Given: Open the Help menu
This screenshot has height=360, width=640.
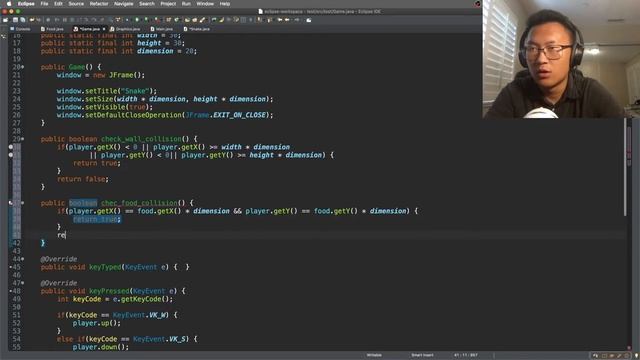Looking at the screenshot, I should (224, 4).
